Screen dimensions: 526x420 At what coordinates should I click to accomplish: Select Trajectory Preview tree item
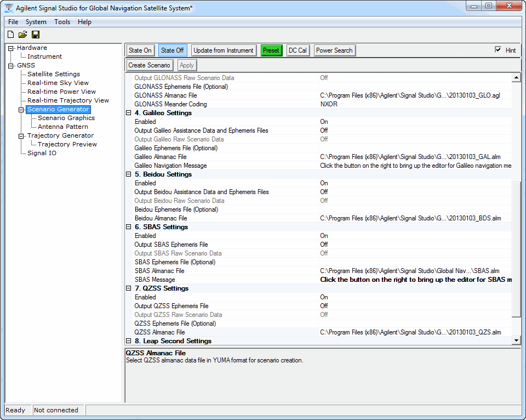tap(67, 144)
